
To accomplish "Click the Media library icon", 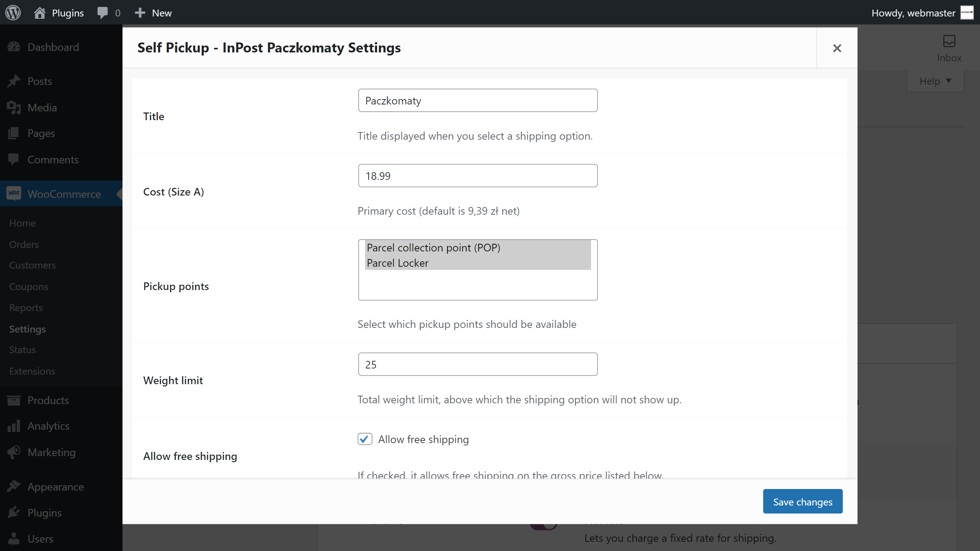I will [x=14, y=108].
